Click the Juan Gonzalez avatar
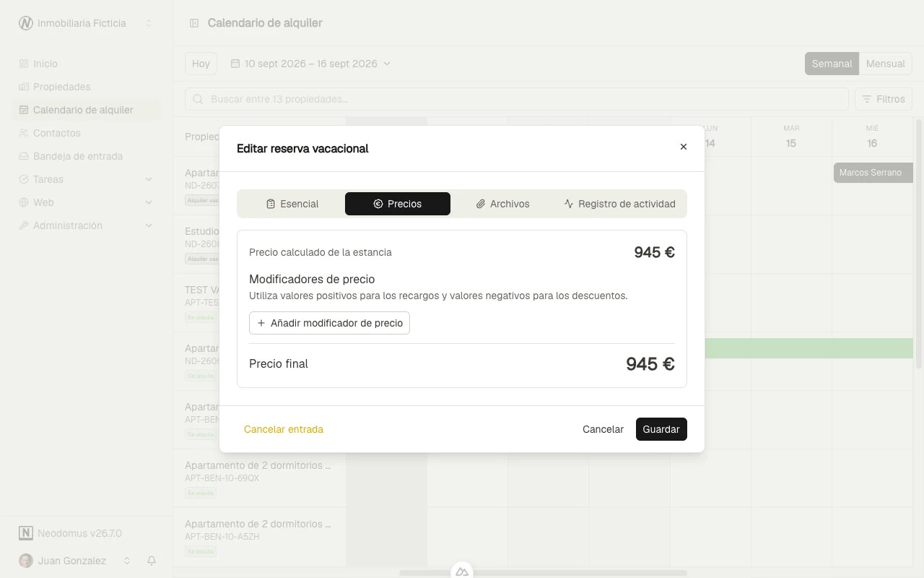This screenshot has height=578, width=924. coord(26,561)
